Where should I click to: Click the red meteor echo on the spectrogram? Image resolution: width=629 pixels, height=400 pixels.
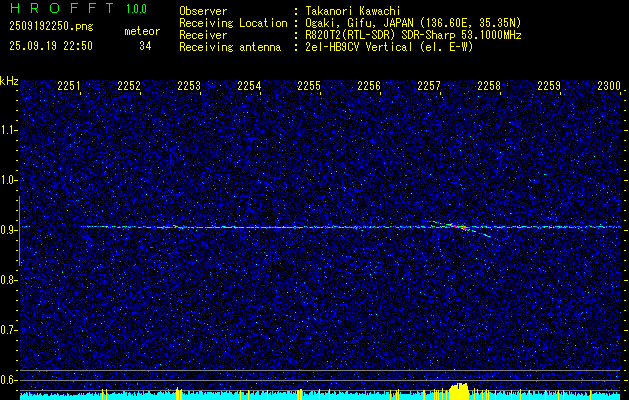point(460,227)
